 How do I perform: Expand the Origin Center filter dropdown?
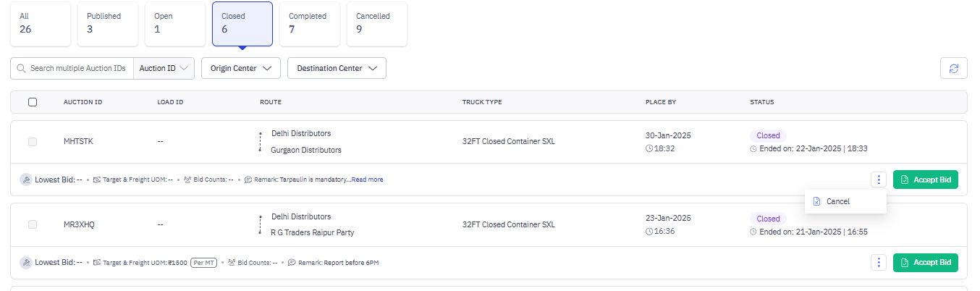tap(240, 68)
